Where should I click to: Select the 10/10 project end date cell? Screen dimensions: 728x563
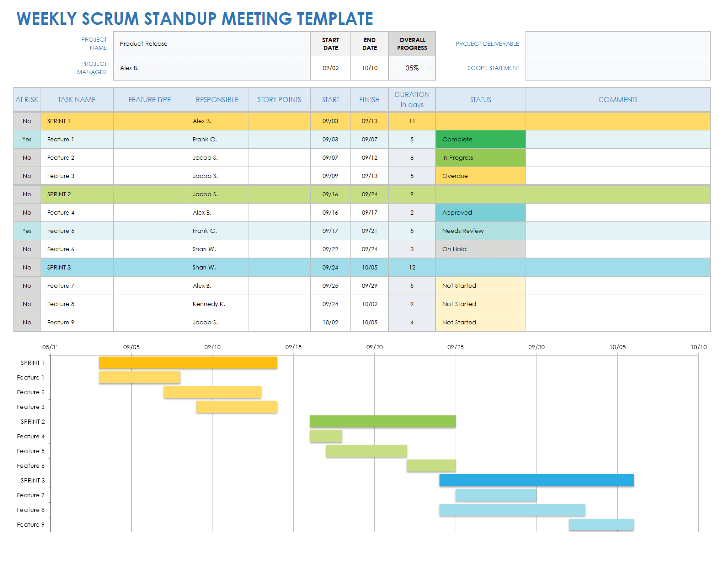[369, 68]
